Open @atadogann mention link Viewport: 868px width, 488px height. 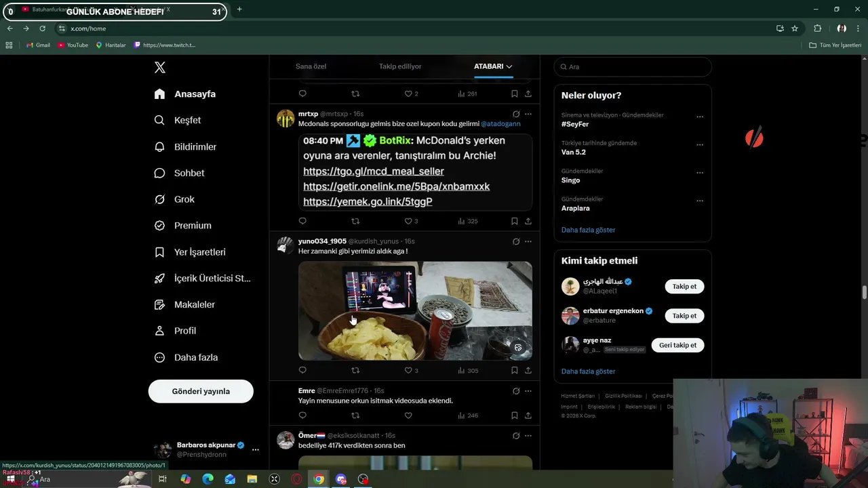click(x=500, y=124)
